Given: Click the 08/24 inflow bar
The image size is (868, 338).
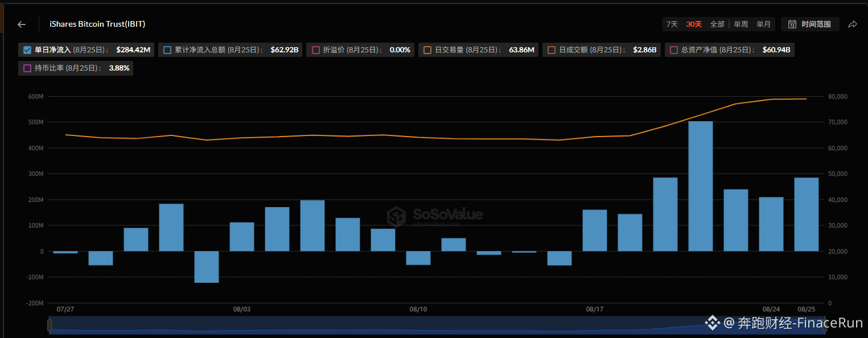Looking at the screenshot, I should click(771, 224).
